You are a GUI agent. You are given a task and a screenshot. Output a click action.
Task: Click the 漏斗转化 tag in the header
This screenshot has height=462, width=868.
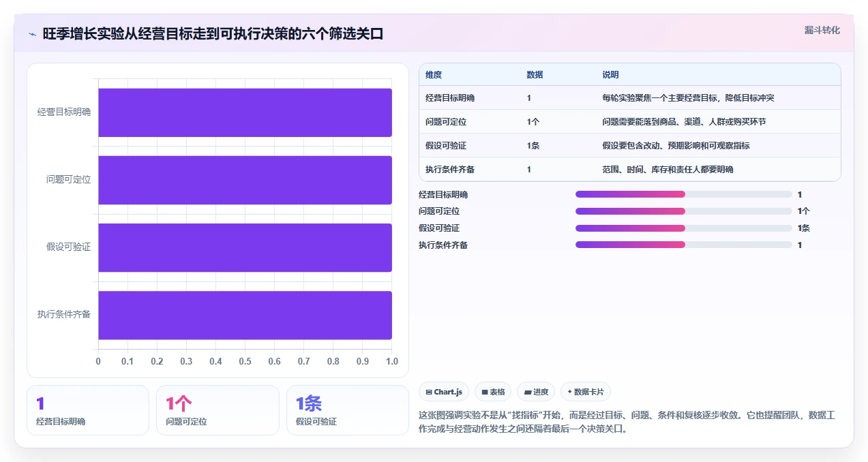click(822, 31)
